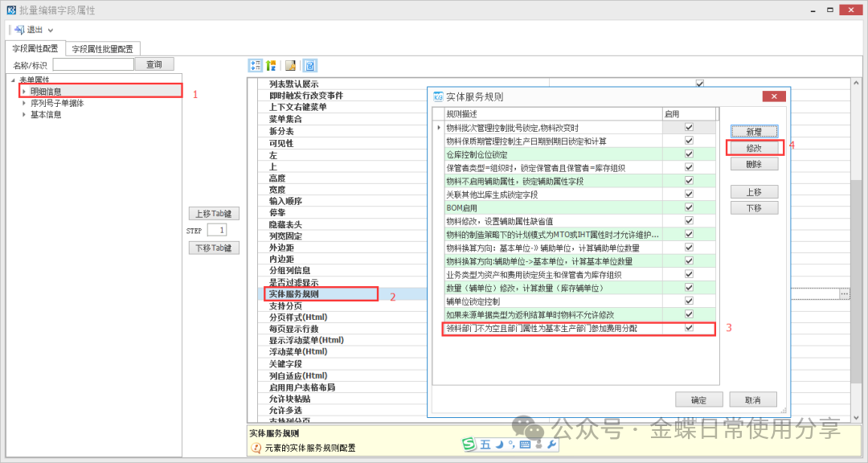Click the alphabetical sort icon
The width and height of the screenshot is (868, 463).
point(271,65)
